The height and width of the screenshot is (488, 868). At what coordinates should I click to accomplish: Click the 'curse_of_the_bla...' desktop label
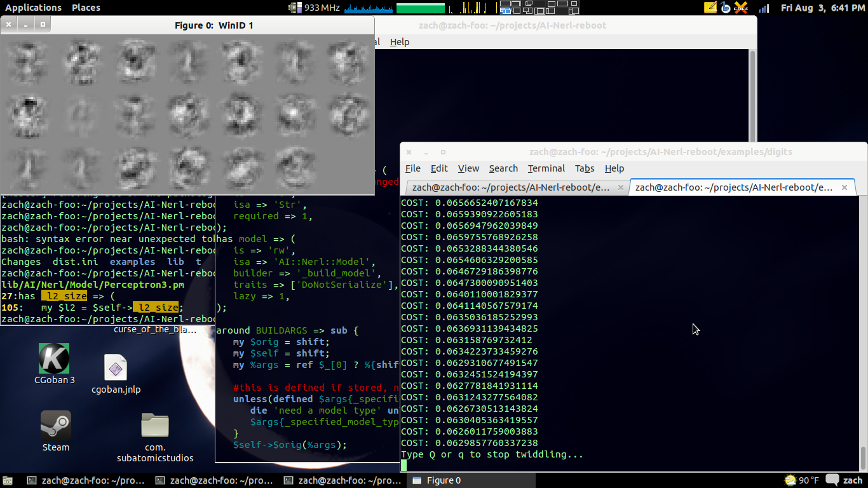[x=155, y=329]
